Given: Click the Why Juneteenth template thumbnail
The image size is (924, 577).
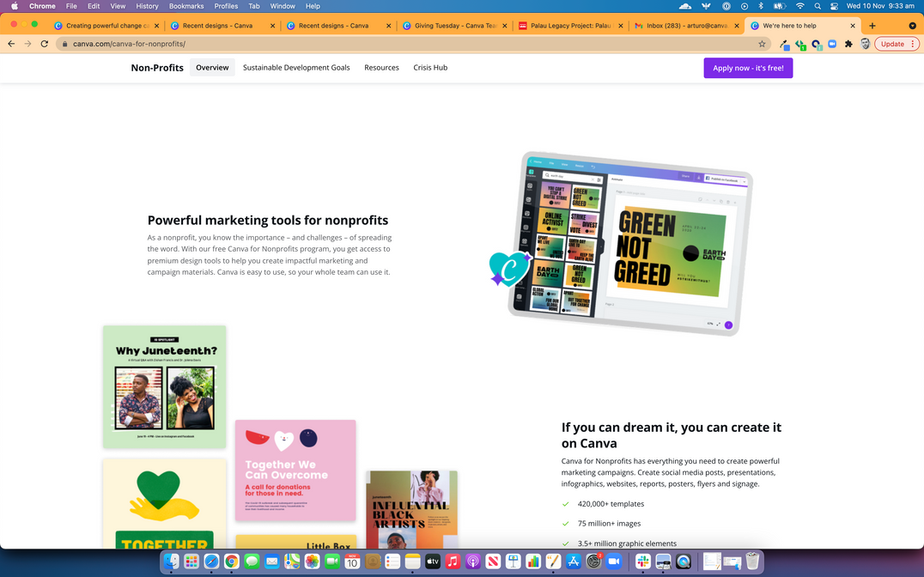Looking at the screenshot, I should (165, 386).
